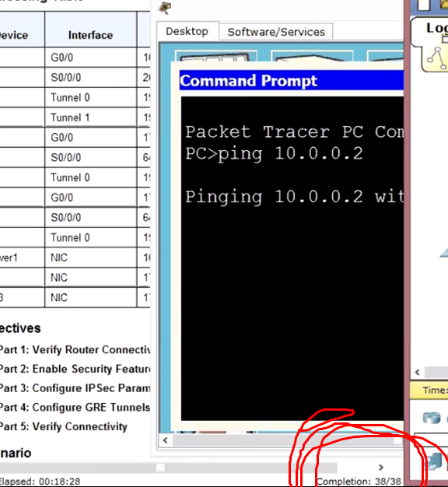Viewport: 448px width, 487px height.
Task: Click the instructions pane scrollbar right arrow
Action: pyautogui.click(x=381, y=467)
